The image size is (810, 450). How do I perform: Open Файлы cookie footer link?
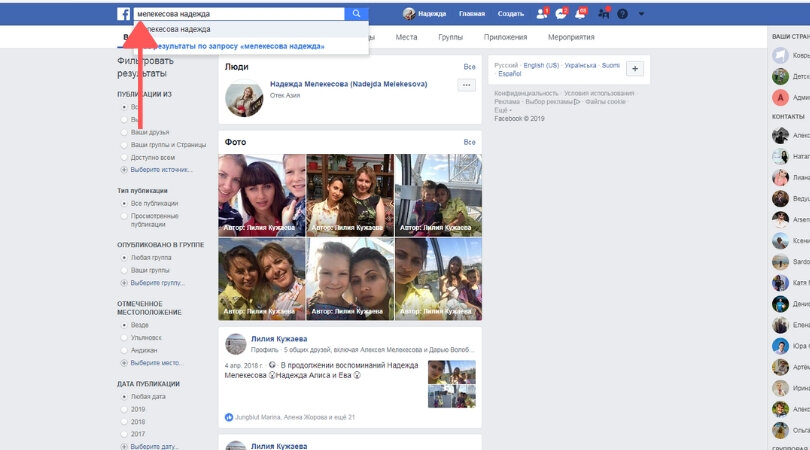coord(605,102)
